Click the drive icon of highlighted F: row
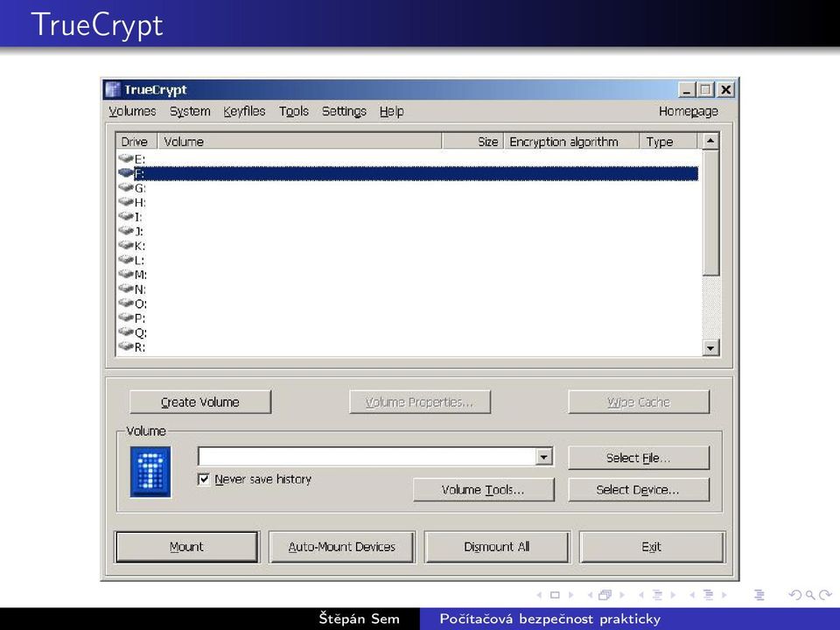 pos(126,173)
